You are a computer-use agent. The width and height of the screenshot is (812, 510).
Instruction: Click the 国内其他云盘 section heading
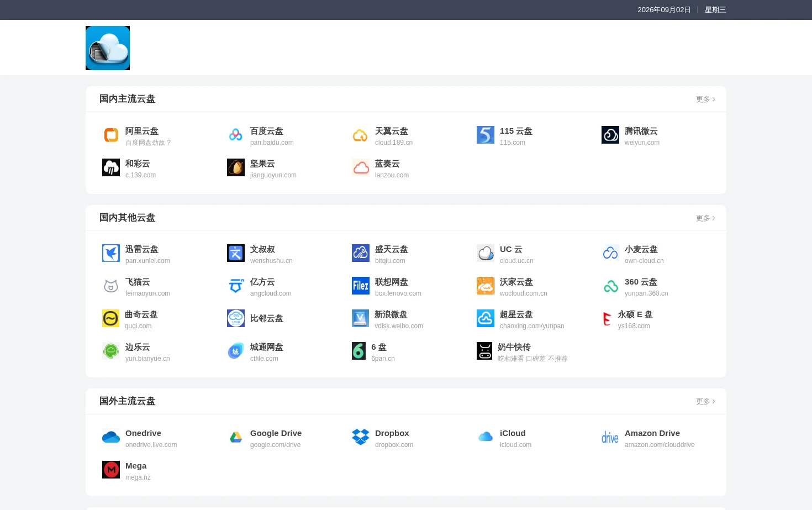click(127, 218)
